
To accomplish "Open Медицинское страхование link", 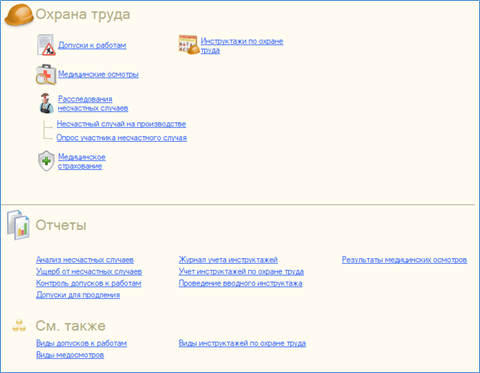I will pyautogui.click(x=82, y=161).
